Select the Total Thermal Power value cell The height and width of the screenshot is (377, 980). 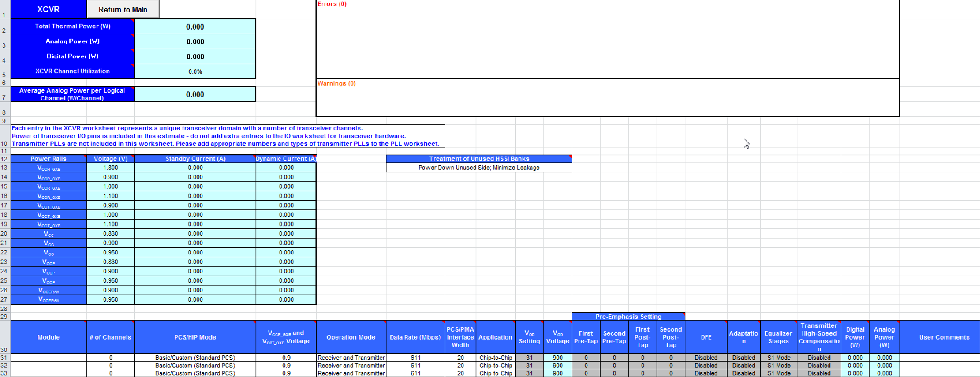click(x=195, y=27)
